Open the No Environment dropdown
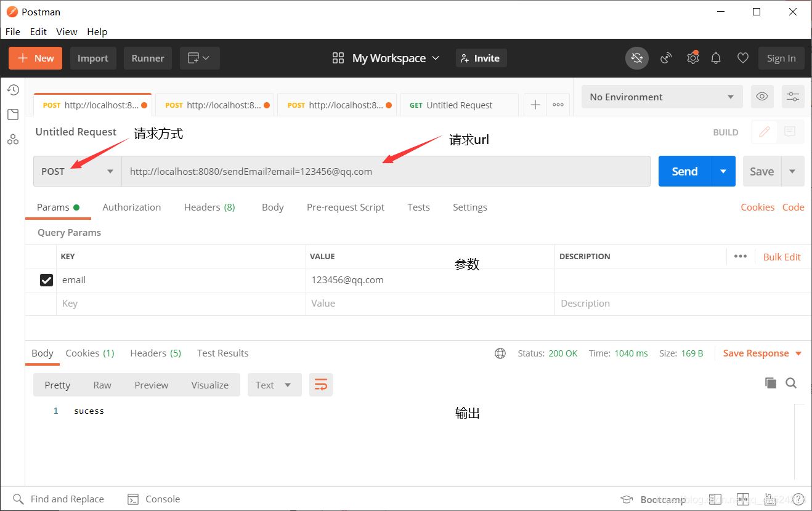 662,97
